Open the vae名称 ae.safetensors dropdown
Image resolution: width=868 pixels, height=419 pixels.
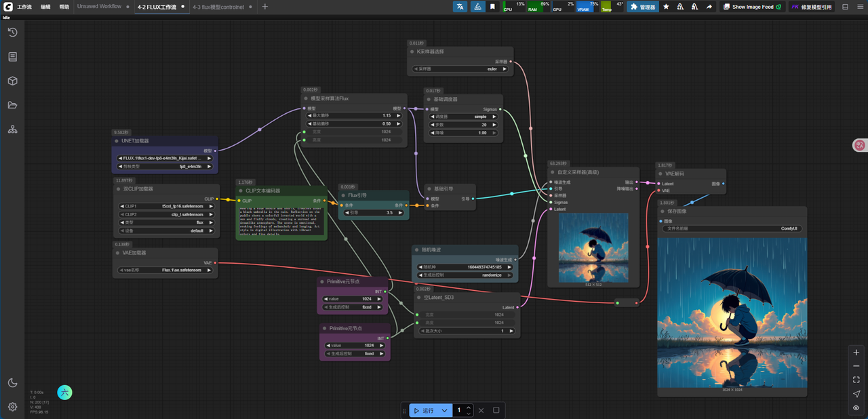[165, 270]
